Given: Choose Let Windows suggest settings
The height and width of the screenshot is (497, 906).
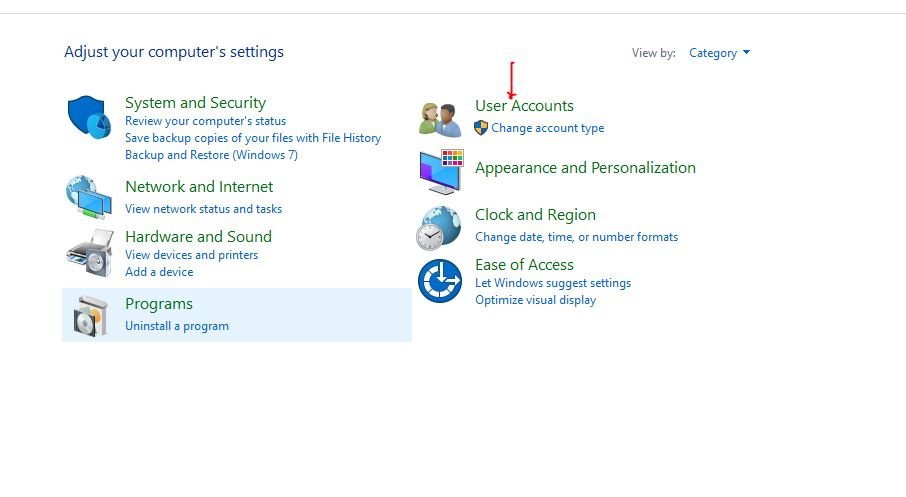Looking at the screenshot, I should (x=553, y=283).
